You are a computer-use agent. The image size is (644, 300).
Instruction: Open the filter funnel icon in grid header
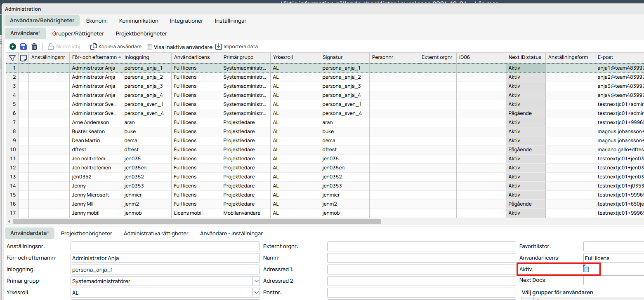coord(12,58)
